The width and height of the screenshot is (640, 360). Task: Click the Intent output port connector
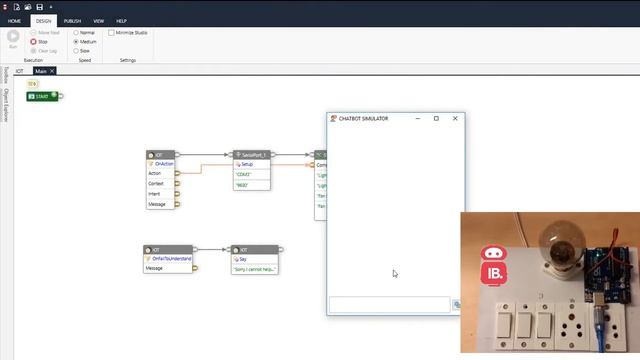coord(177,194)
